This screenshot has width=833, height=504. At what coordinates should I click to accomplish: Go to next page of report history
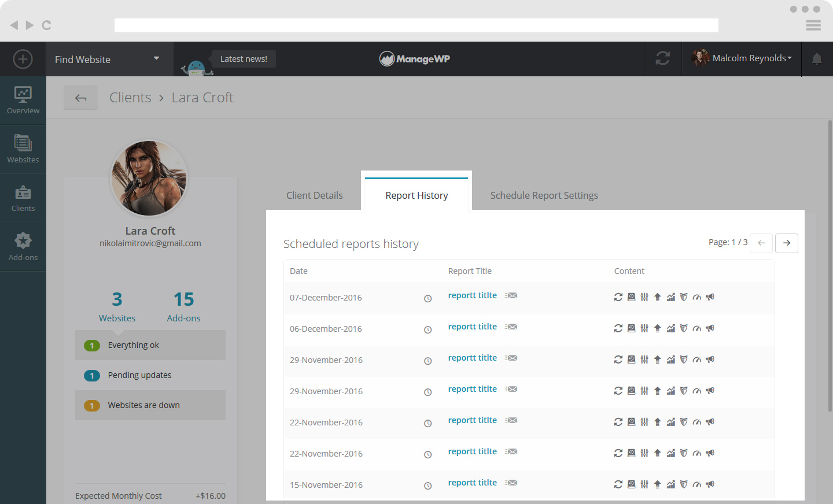click(787, 243)
